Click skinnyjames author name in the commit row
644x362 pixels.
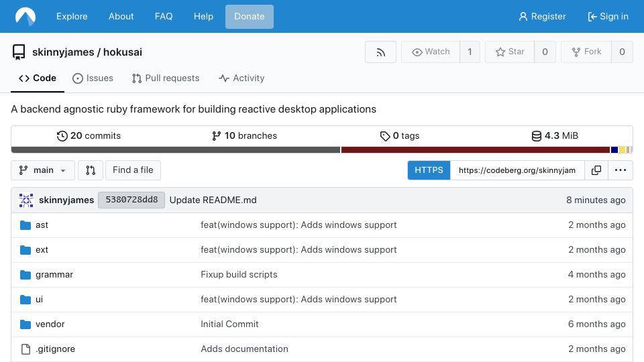(x=66, y=200)
